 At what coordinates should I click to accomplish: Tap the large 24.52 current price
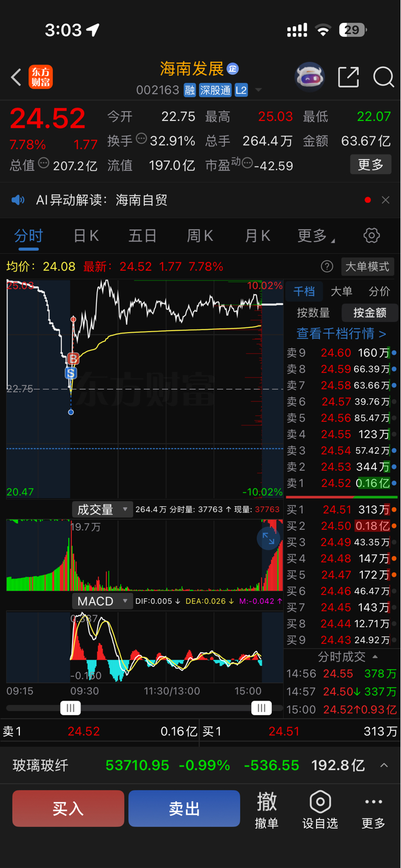[x=47, y=118]
